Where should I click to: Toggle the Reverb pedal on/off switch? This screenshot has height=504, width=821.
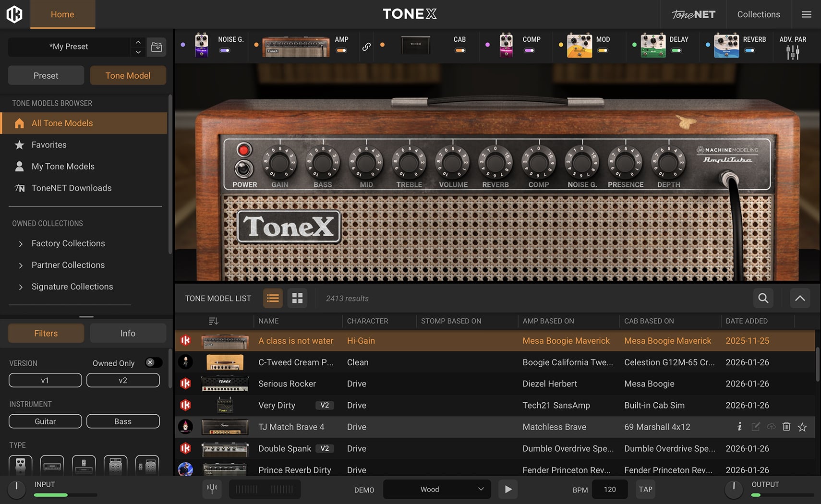point(749,50)
